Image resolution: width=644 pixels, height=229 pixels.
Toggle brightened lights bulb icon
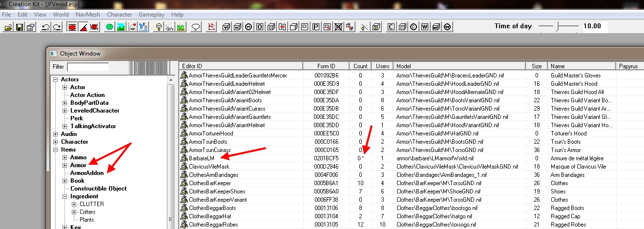click(159, 27)
